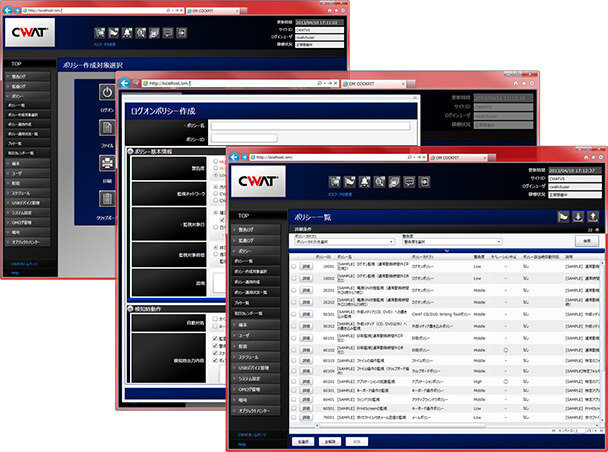Image resolution: width=608 pixels, height=452 pixels.
Task: Click the globe icon in the ポリシー一覧 window toolbar
Action: (x=394, y=181)
